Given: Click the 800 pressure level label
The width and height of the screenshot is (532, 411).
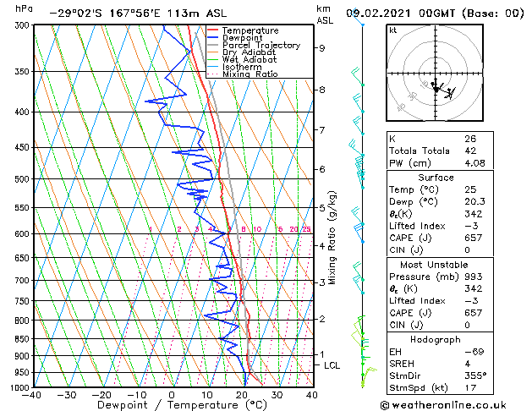Looking at the screenshot, I should tap(24, 321).
